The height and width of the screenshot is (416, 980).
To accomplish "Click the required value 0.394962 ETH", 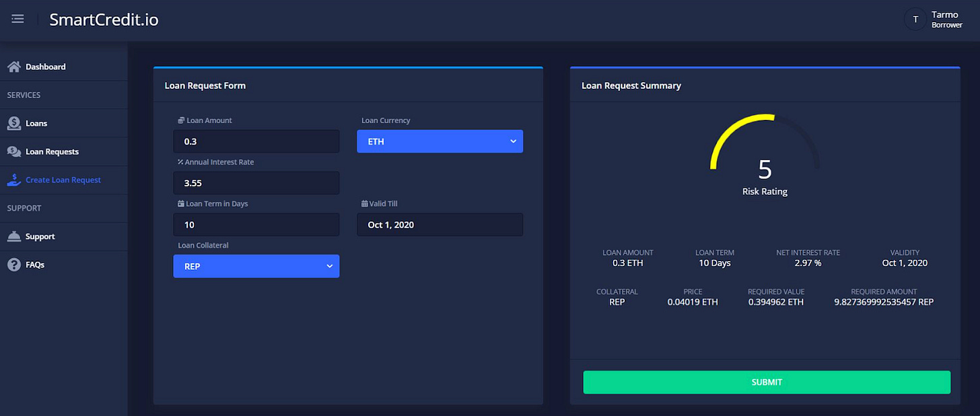I will click(x=776, y=302).
